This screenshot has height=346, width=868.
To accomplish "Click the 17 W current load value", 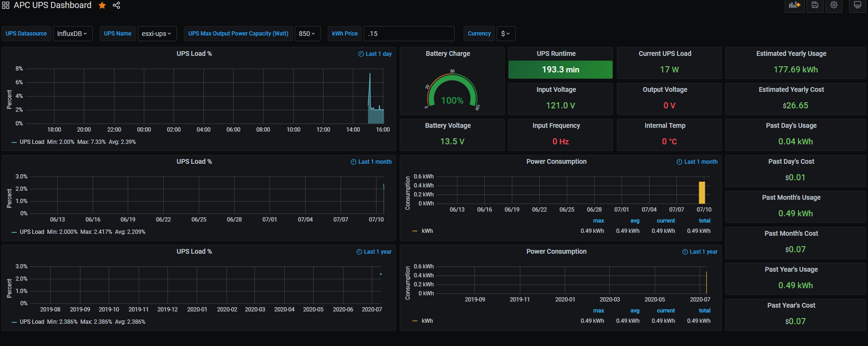I will (669, 70).
